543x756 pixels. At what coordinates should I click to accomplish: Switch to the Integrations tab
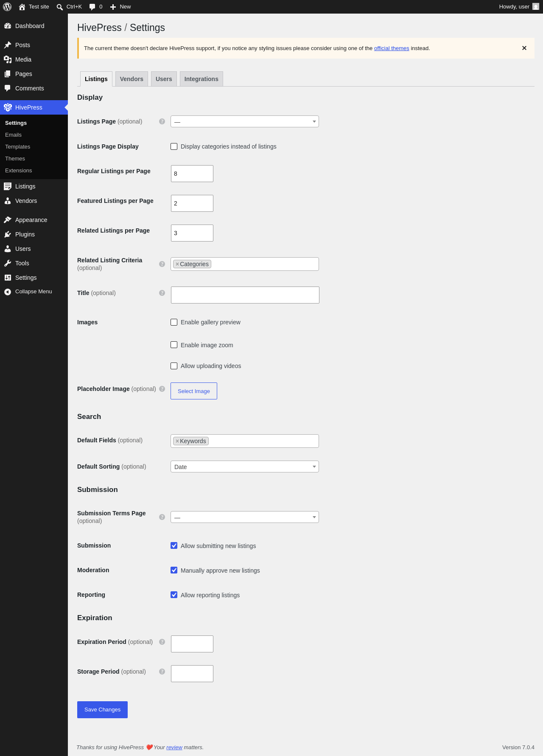(x=202, y=79)
